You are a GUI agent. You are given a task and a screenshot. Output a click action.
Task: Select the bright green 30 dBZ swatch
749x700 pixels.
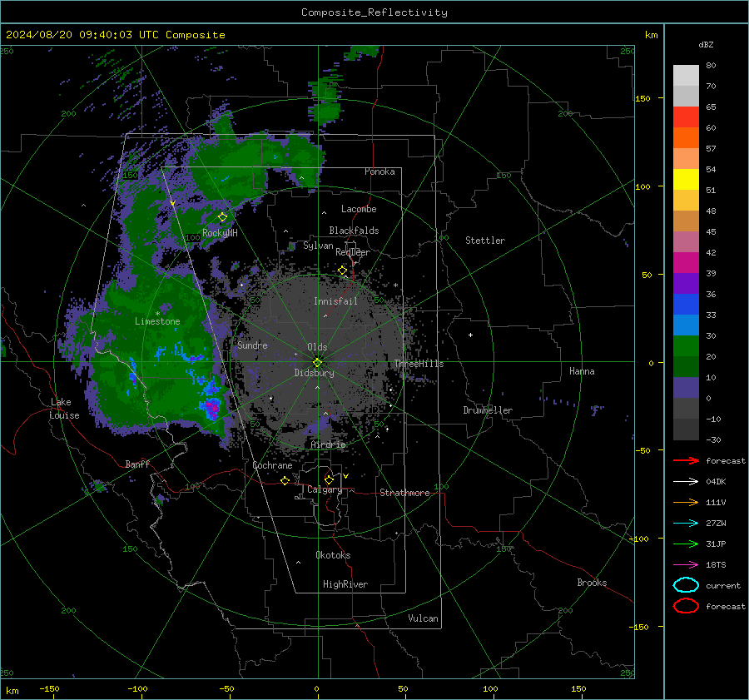(686, 346)
